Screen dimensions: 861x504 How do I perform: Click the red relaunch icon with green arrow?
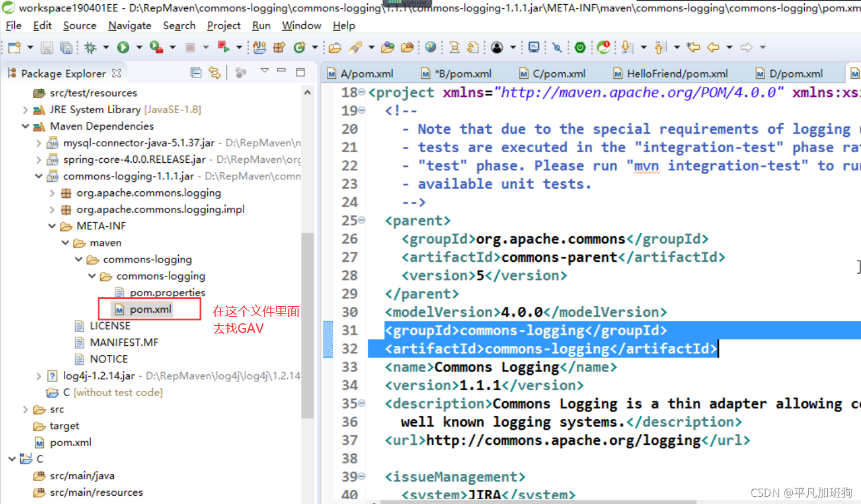[223, 47]
